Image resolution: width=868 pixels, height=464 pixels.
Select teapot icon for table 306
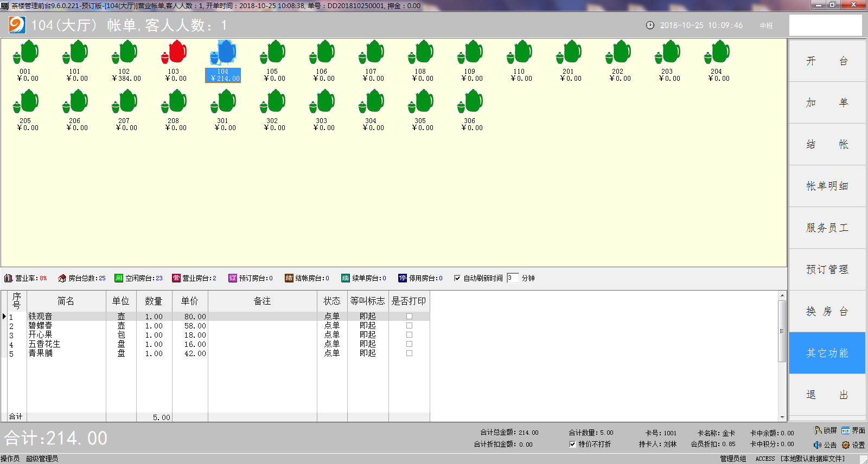pos(470,102)
